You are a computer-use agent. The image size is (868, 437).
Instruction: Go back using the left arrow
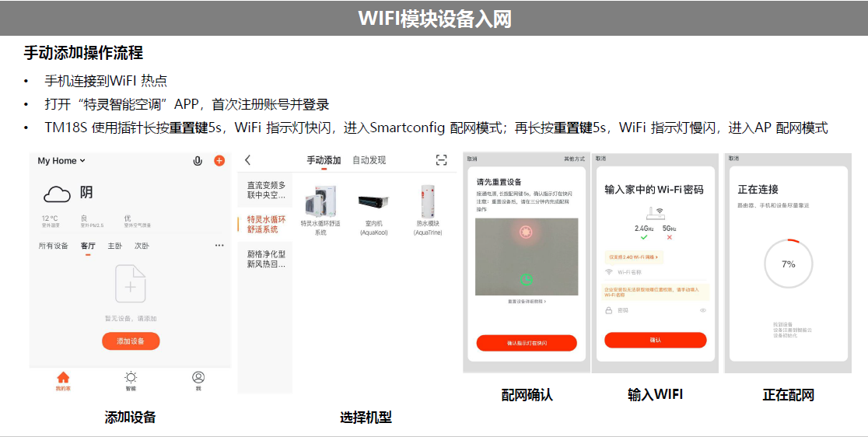[x=247, y=160]
